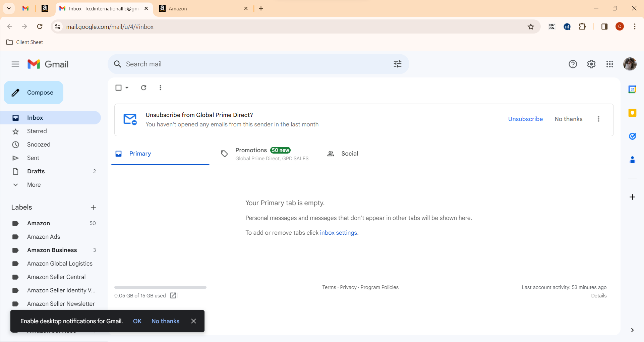Open the Sent folder
The width and height of the screenshot is (644, 342).
(x=50, y=158)
